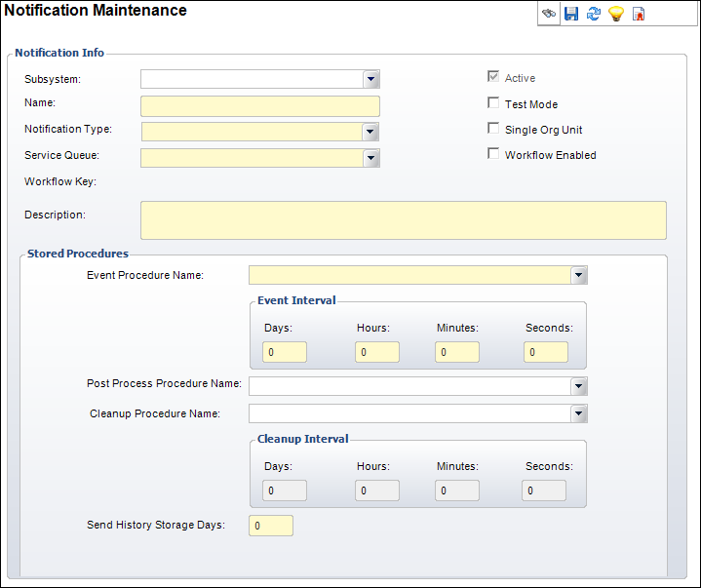This screenshot has width=701, height=588.
Task: Enable the Test Mode checkbox
Action: [x=493, y=103]
